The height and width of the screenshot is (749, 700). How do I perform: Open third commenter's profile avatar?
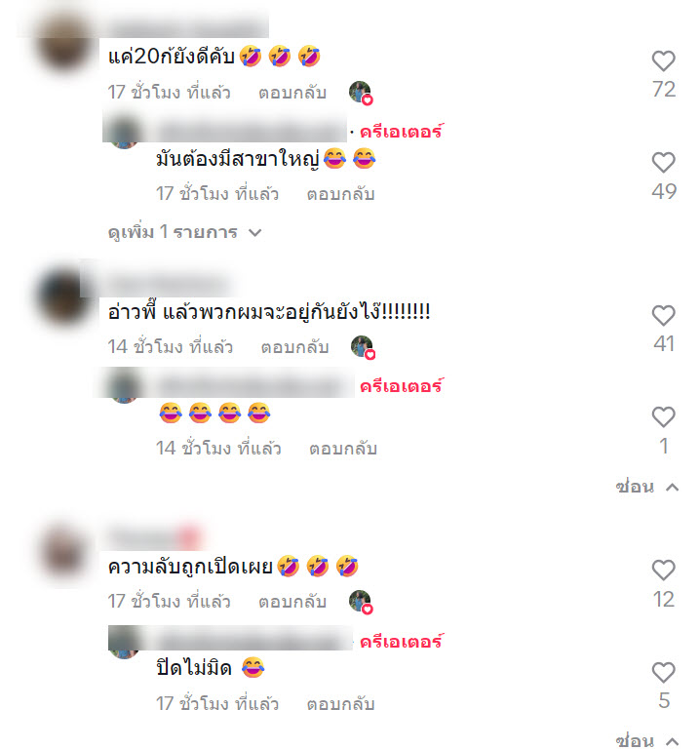coord(64,553)
